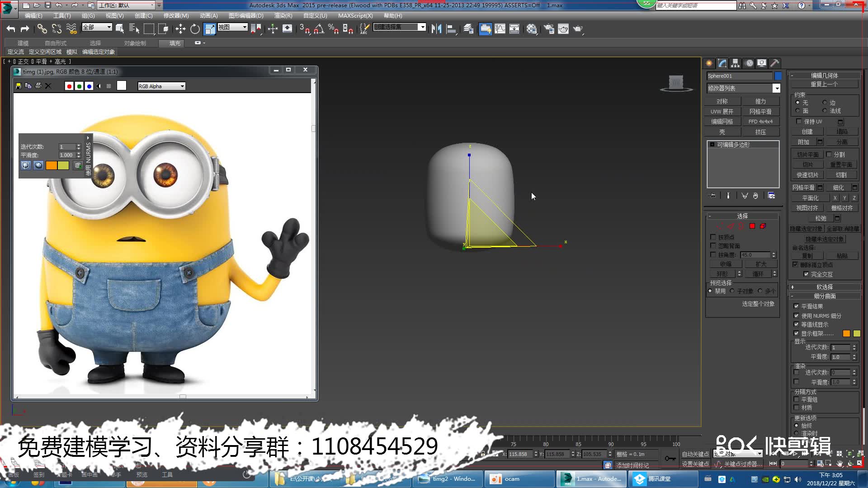
Task: Open the Hierarchy command panel tab
Action: pos(735,63)
